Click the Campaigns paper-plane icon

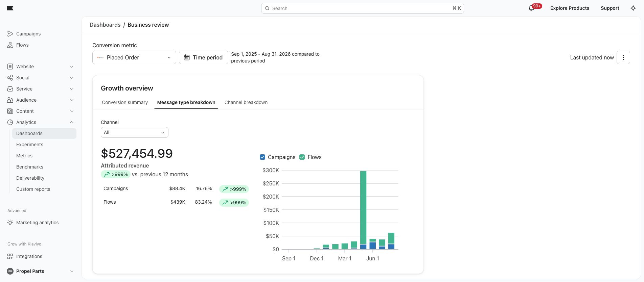tap(10, 34)
